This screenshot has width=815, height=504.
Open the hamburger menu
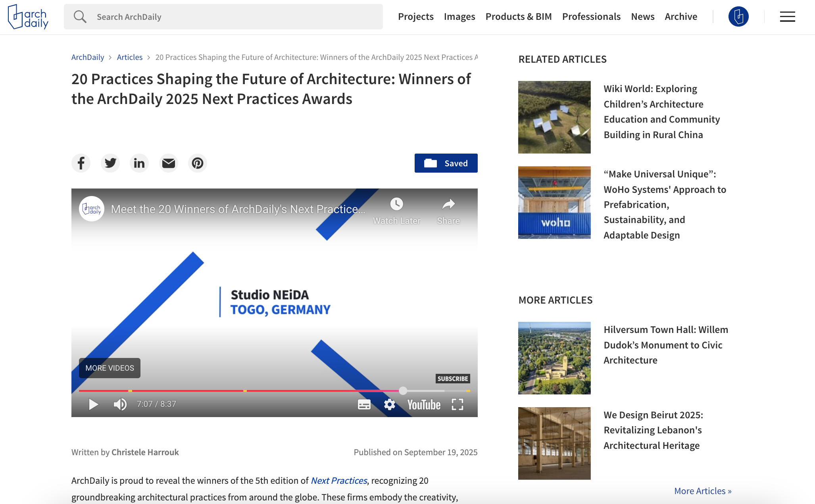(787, 17)
